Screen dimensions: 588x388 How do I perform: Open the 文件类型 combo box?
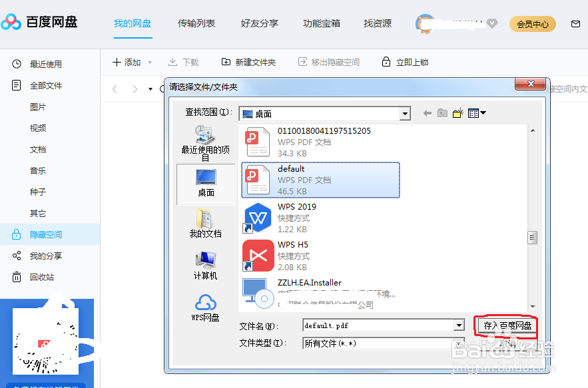pyautogui.click(x=384, y=343)
